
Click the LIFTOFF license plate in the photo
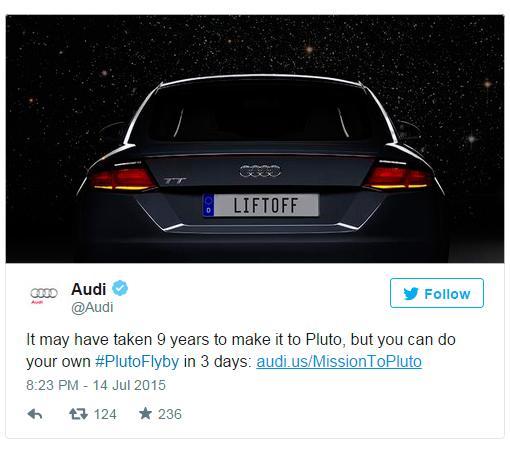pyautogui.click(x=260, y=205)
